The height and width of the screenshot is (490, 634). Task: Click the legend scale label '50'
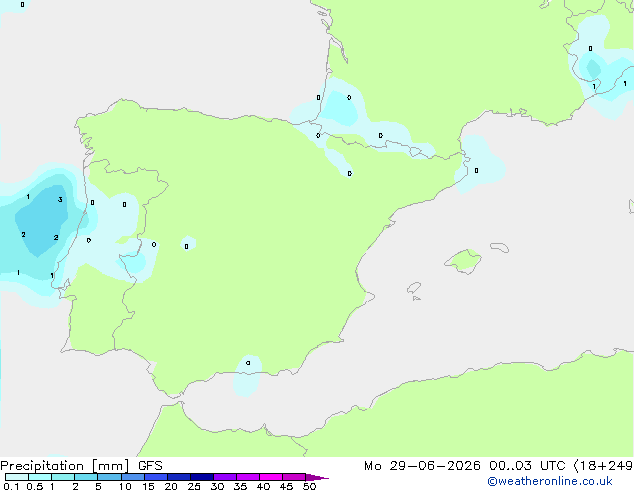[309, 486]
